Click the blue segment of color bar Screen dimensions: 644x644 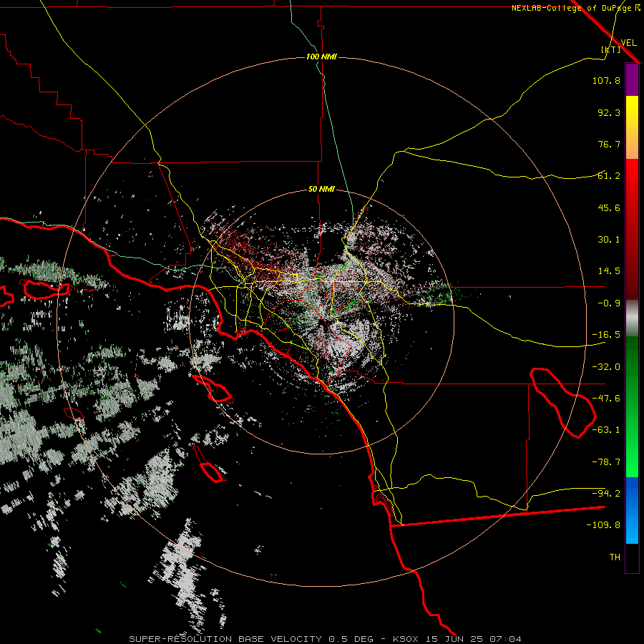(632, 510)
